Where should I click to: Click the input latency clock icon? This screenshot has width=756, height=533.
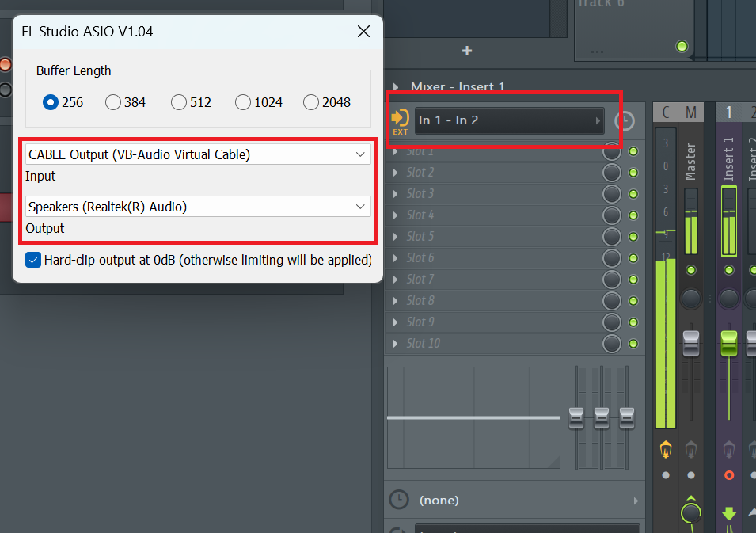coord(625,120)
